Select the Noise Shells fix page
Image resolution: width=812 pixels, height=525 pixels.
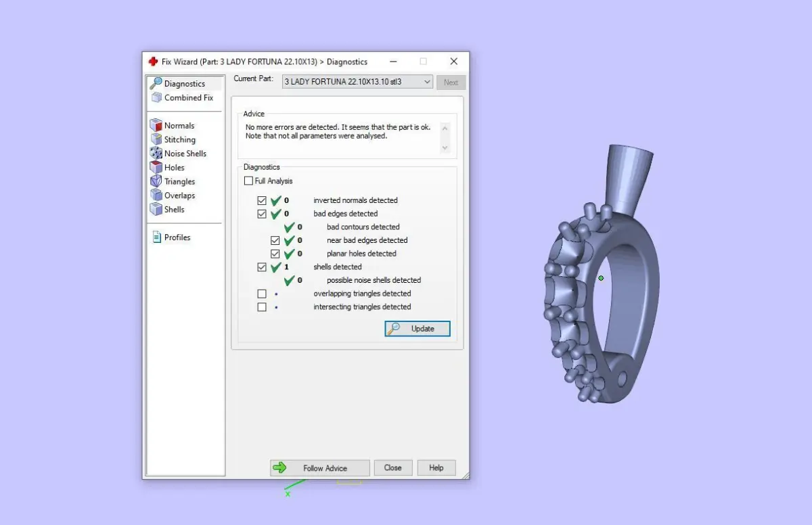[x=179, y=154]
